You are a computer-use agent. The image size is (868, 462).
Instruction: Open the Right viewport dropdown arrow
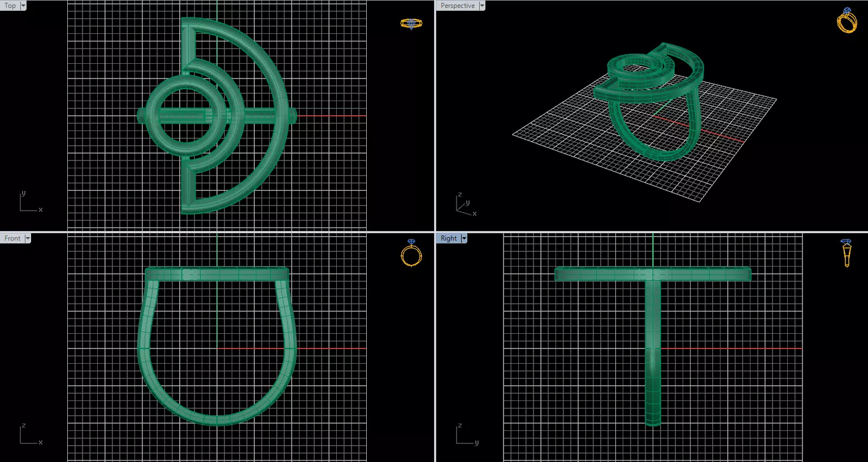[465, 238]
